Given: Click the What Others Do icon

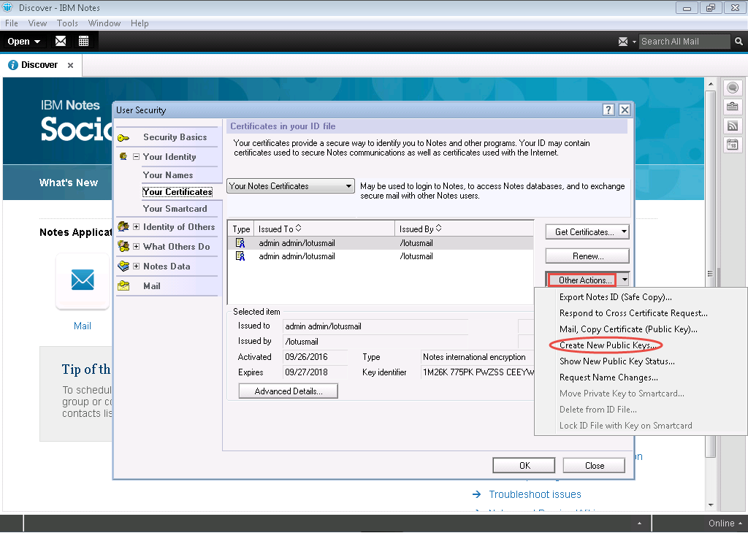Looking at the screenshot, I should pos(123,246).
